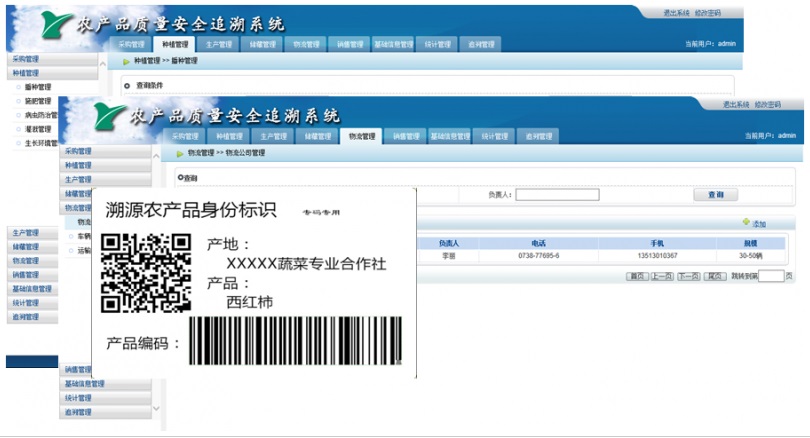Expand 储藏管理 in back window sidebar

pyautogui.click(x=33, y=246)
